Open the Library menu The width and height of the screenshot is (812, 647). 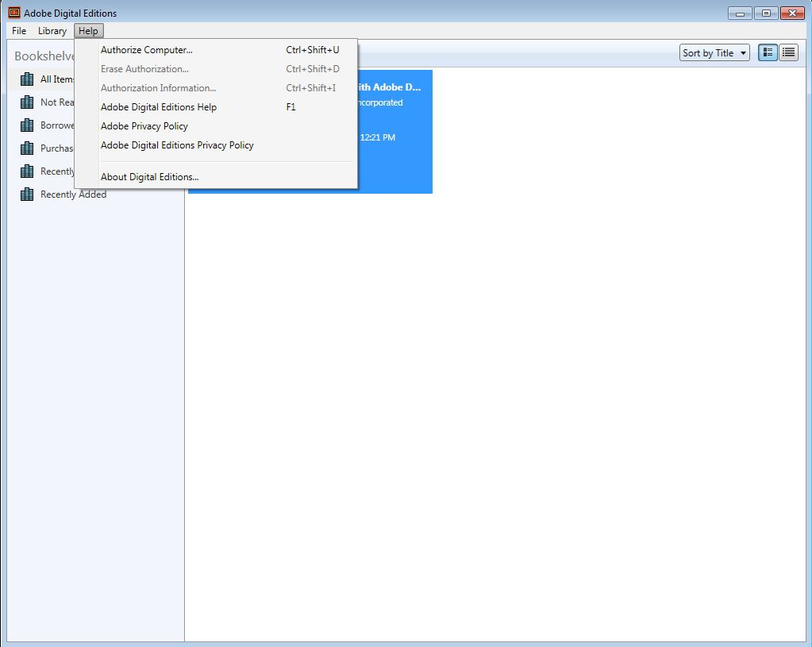point(52,30)
